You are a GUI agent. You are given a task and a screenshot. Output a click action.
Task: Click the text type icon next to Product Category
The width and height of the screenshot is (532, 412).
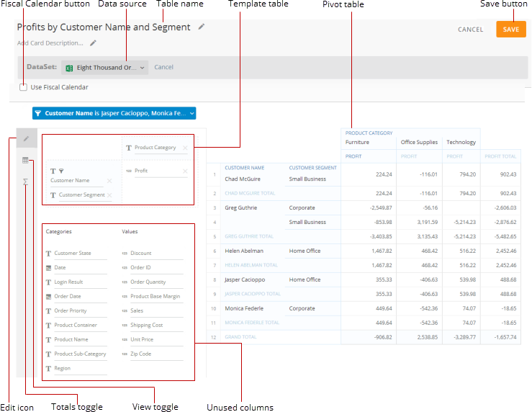point(129,148)
